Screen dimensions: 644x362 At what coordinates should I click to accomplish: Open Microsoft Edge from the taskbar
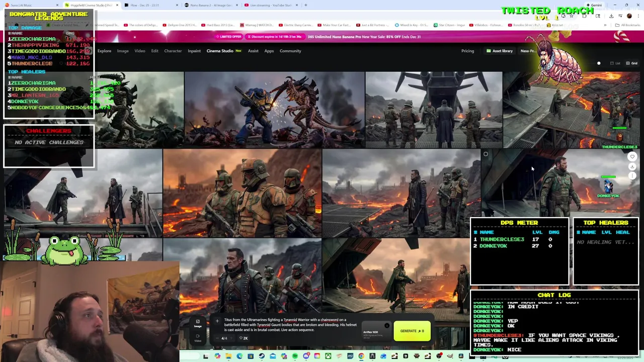click(x=239, y=356)
